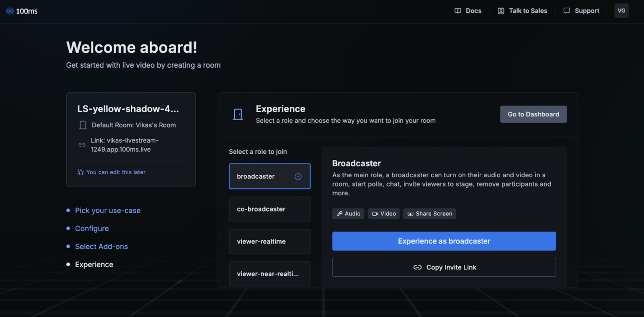Viewport: 644px width, 317px height.
Task: Click the link icon beside vikas-livestream link
Action: click(82, 145)
